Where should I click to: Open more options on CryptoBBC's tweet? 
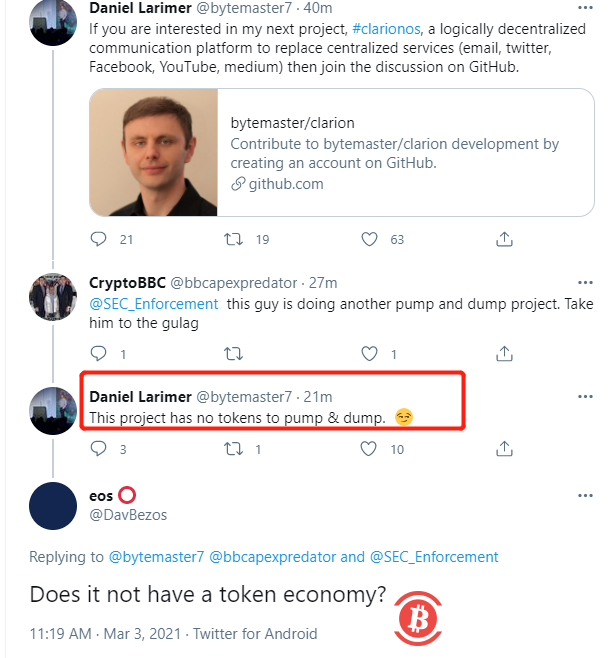[x=585, y=283]
